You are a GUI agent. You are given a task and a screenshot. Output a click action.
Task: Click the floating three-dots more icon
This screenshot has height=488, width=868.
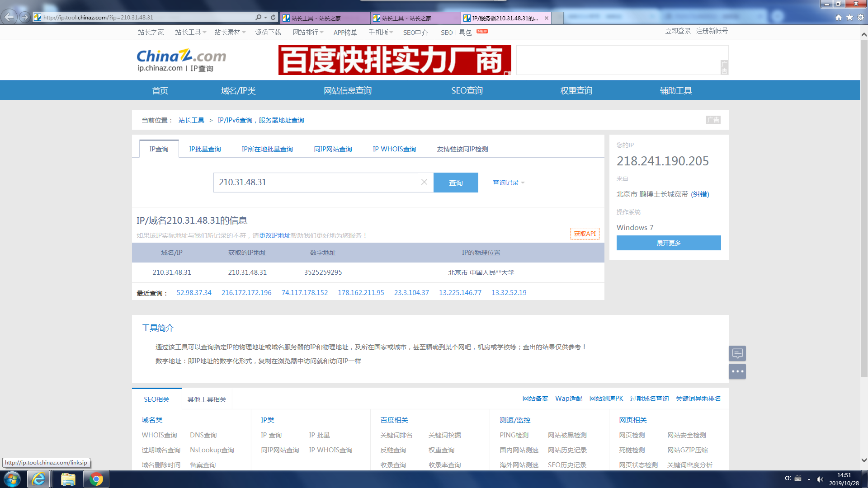pyautogui.click(x=737, y=371)
